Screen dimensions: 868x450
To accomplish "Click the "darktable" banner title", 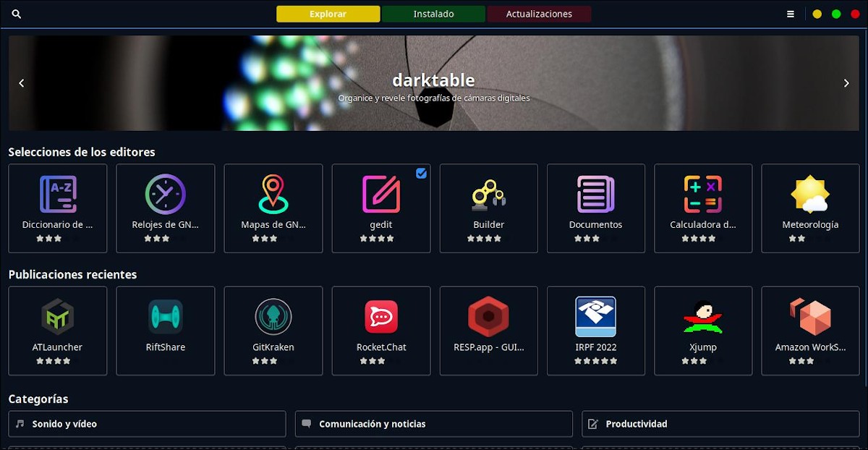I will (x=434, y=80).
